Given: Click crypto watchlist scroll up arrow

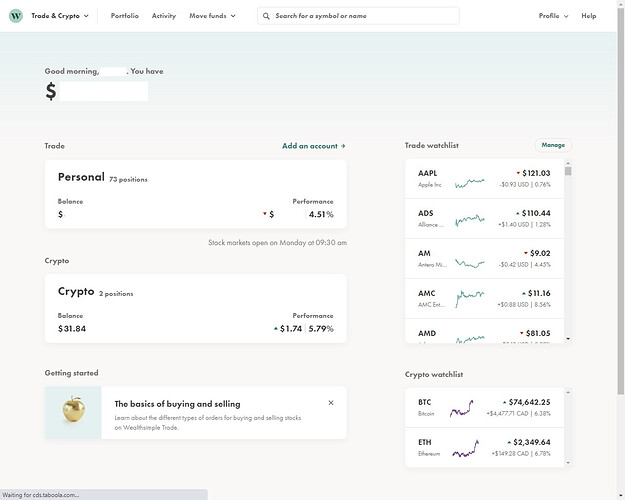Looking at the screenshot, I should [x=568, y=392].
